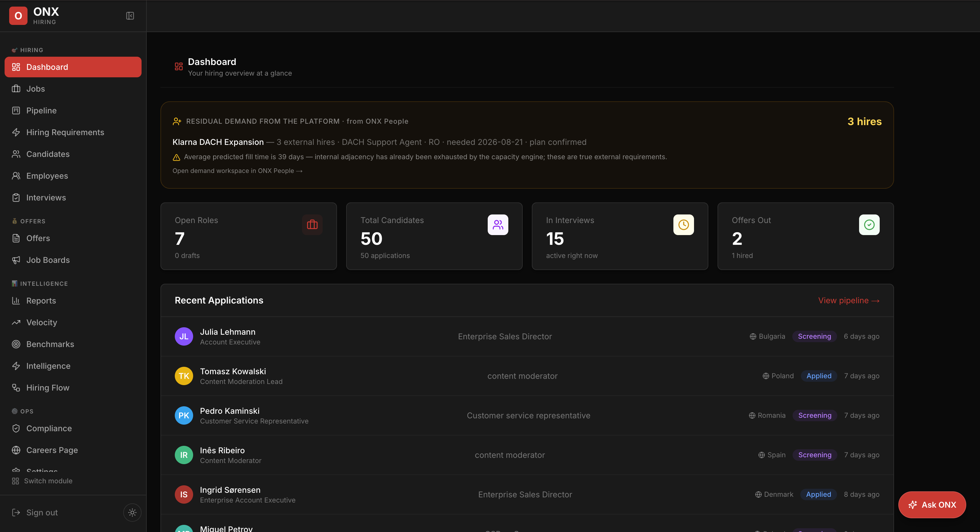Click Sign out
Viewport: 980px width, 532px height.
(42, 512)
